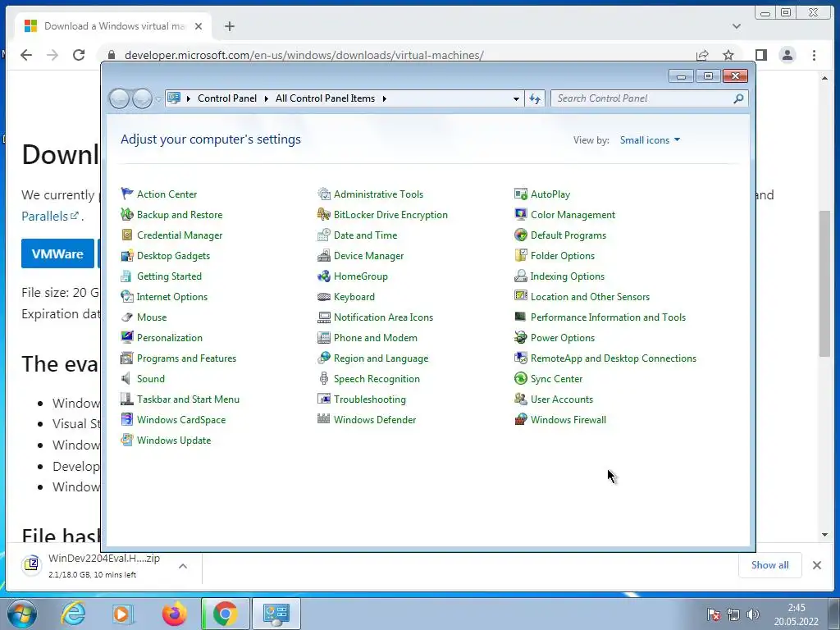Image resolution: width=840 pixels, height=630 pixels.
Task: Click the VMWare button on the webpage
Action: (x=58, y=253)
